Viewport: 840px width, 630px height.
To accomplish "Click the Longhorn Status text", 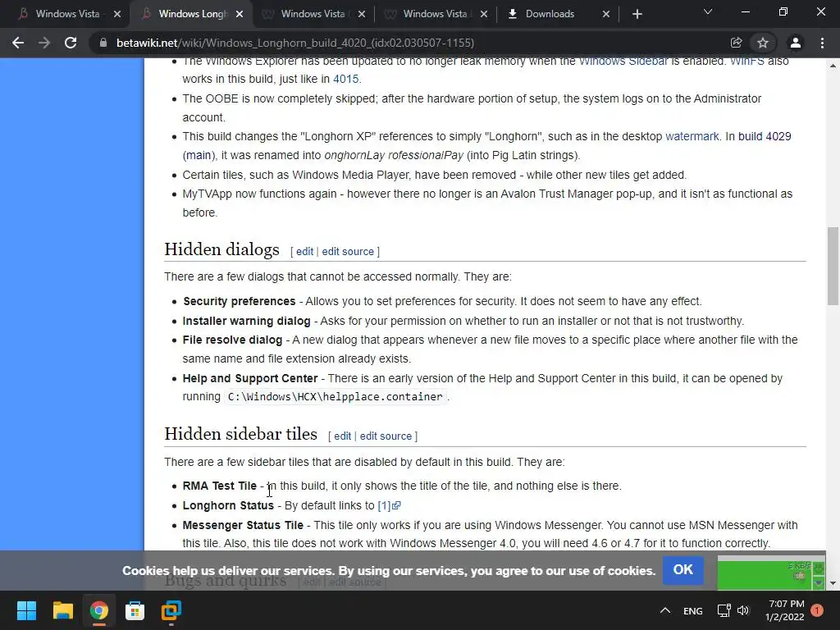I will tap(228, 505).
